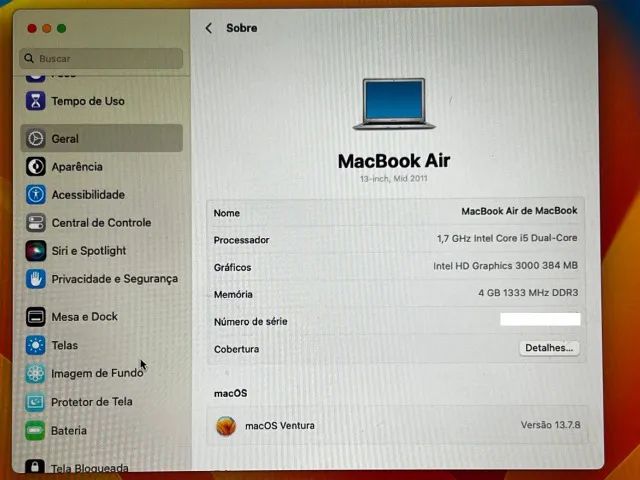Viewport: 640px width, 480px height.
Task: Minimize the window with yellow button
Action: [x=47, y=28]
